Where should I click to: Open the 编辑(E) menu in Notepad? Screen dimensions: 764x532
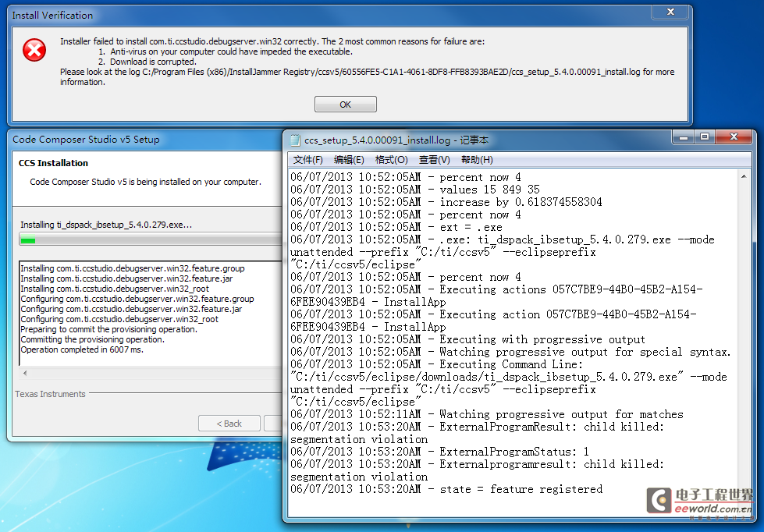point(349,160)
